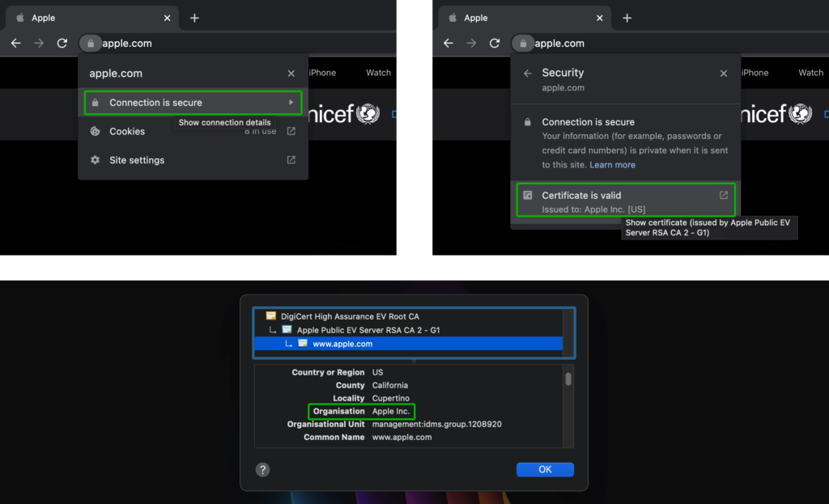
Task: Click the Common Name value www.apple.com
Action: click(x=402, y=438)
